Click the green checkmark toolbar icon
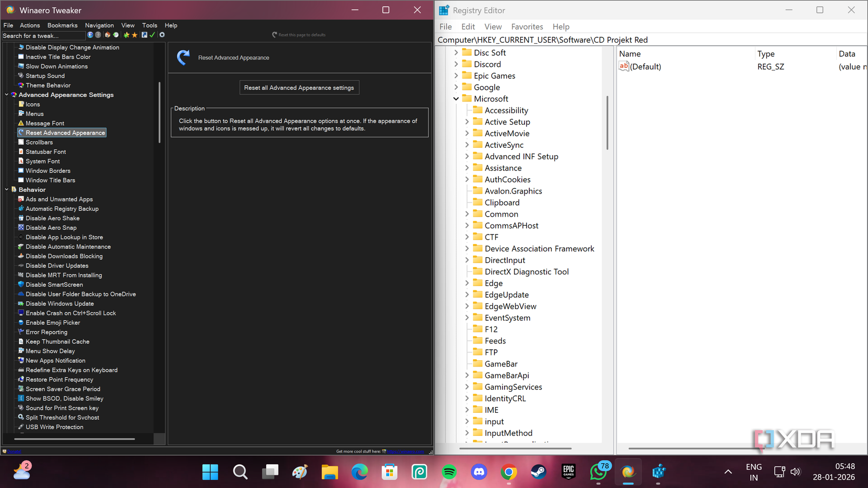 click(153, 35)
